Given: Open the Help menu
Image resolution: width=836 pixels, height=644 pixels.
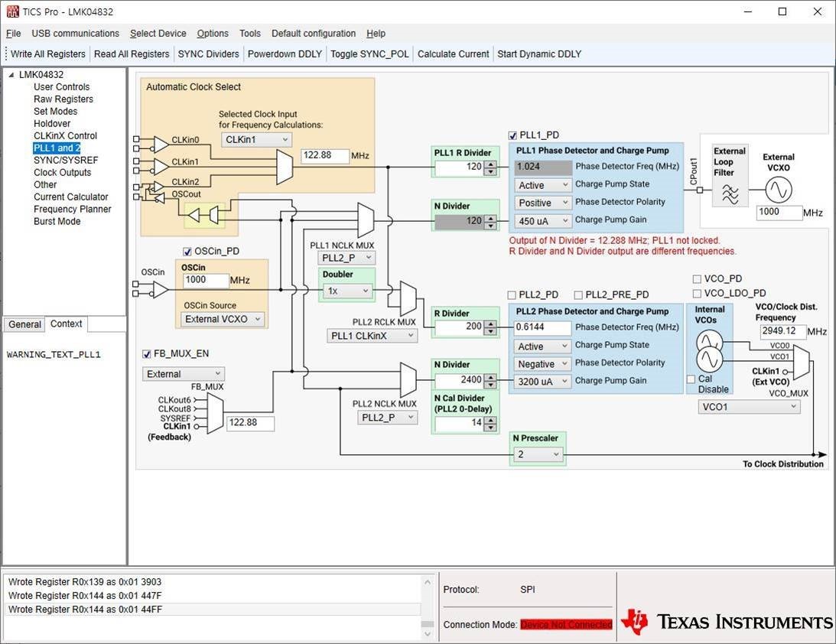Looking at the screenshot, I should pos(376,34).
